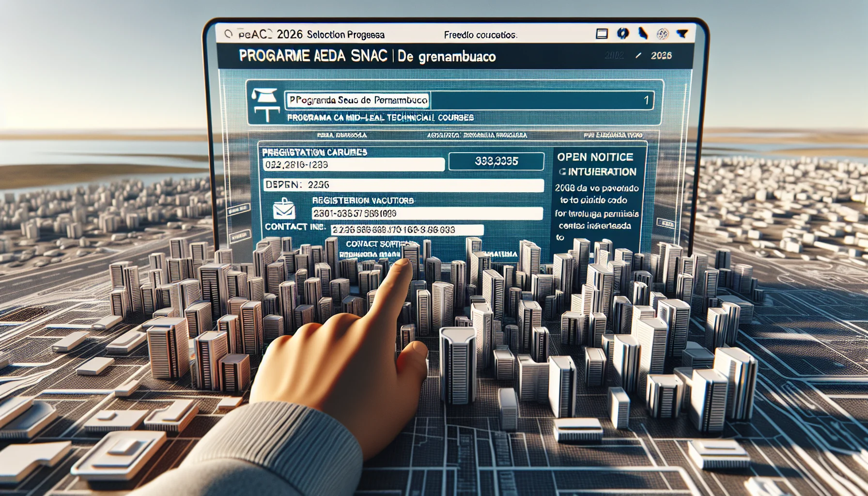Click the 'OPEN NOITICE' heading
Screen dimensions: 868x496
(x=595, y=157)
